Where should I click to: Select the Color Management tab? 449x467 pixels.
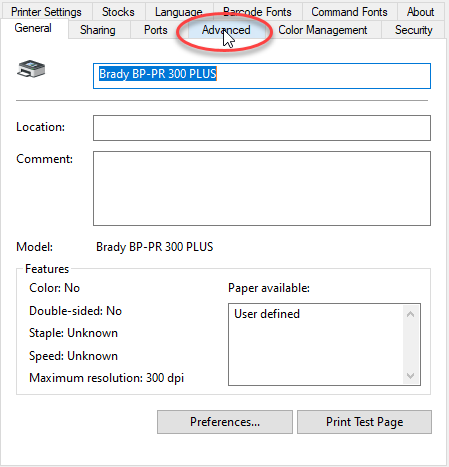point(322,30)
